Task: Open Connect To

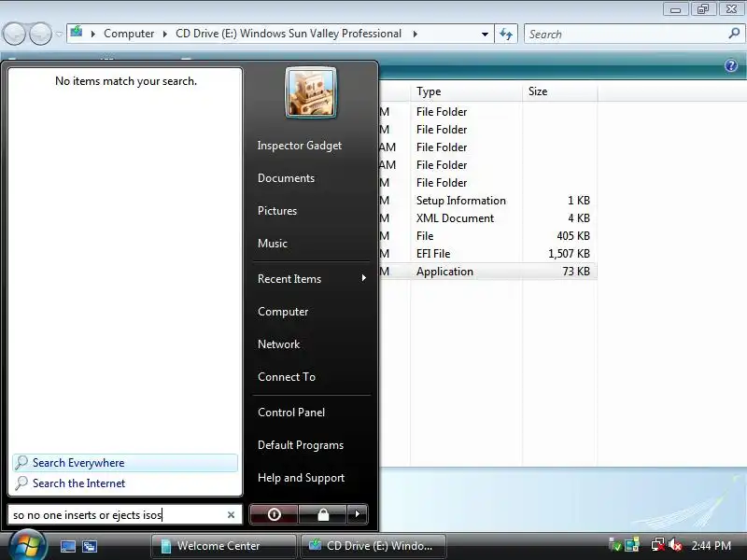Action: coord(287,377)
